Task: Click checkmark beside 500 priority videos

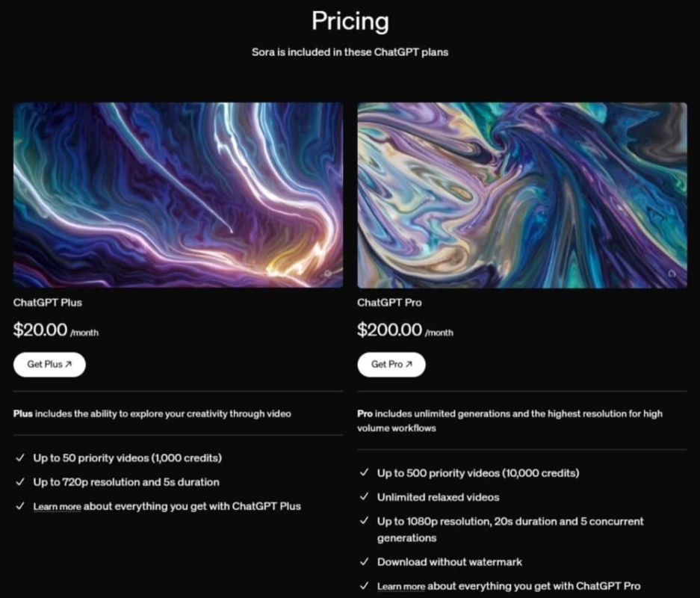Action: (x=364, y=473)
